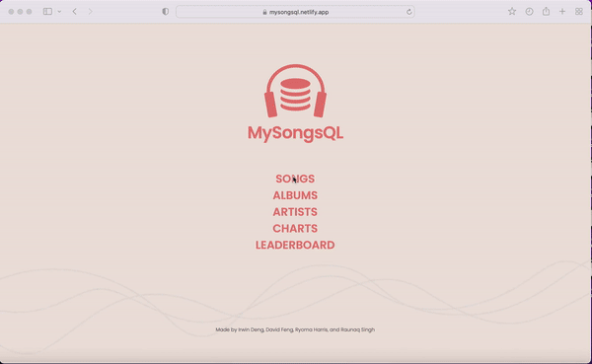
Task: Go to the ALBUMS page
Action: [295, 195]
